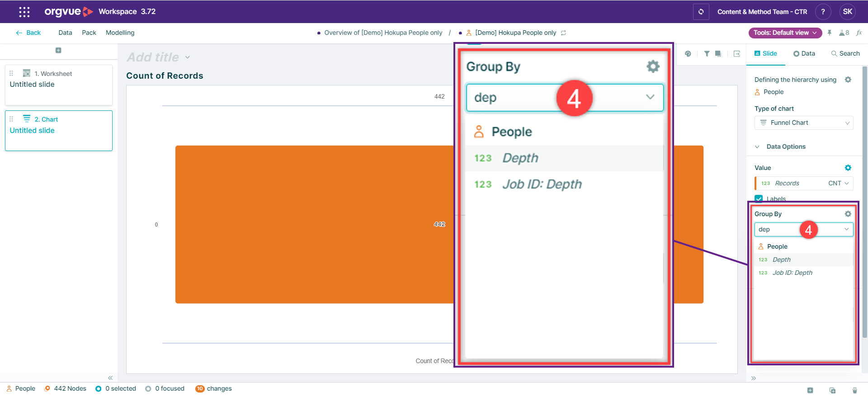Open the Value section gear icon

(848, 168)
